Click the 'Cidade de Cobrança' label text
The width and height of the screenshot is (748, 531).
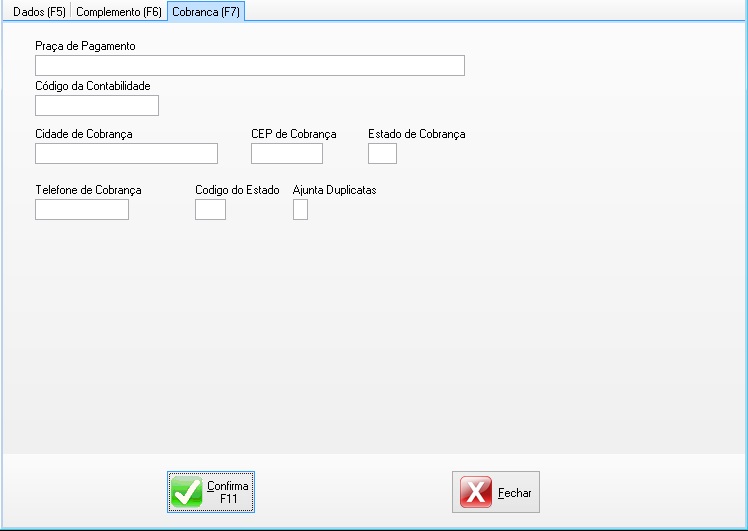83,133
